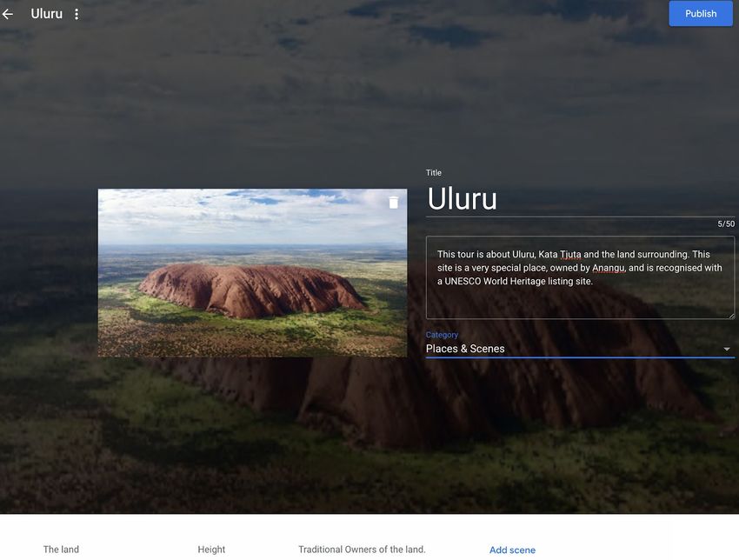This screenshot has width=739, height=560.
Task: Open the 'Height' scene
Action: pyautogui.click(x=211, y=550)
